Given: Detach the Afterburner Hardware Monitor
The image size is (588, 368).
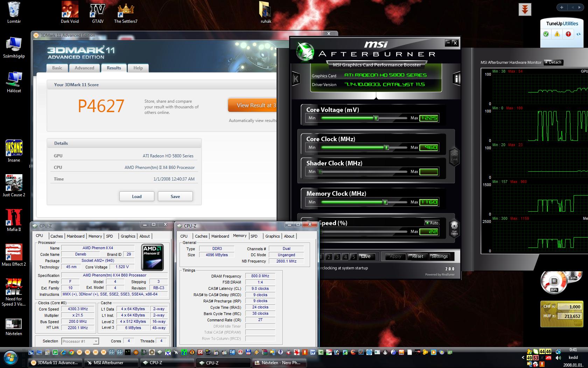Looking at the screenshot, I should click(x=553, y=62).
